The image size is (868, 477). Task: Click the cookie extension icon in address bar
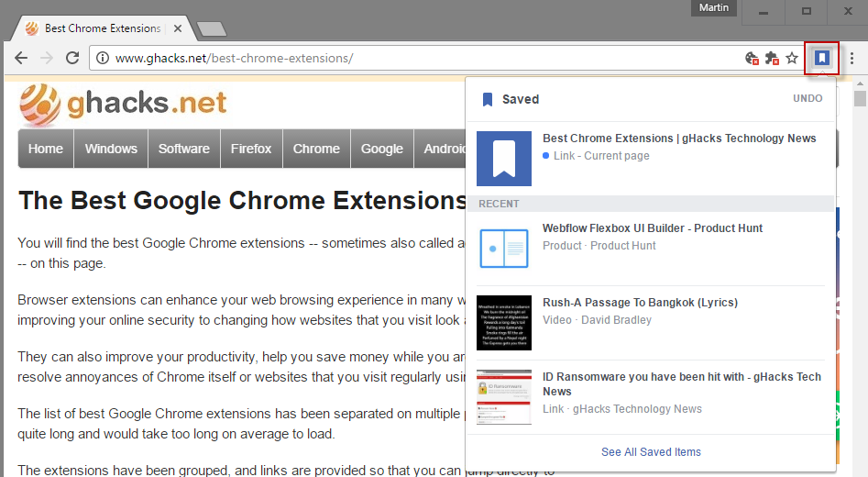[752, 58]
